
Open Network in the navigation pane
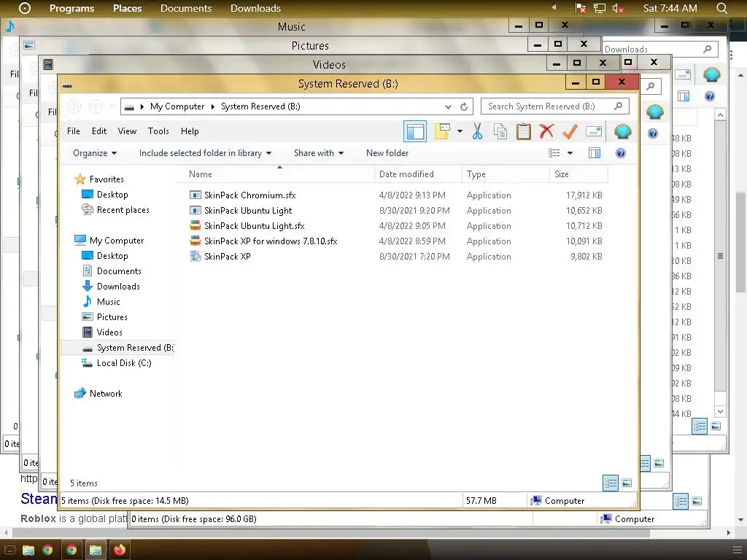point(105,393)
